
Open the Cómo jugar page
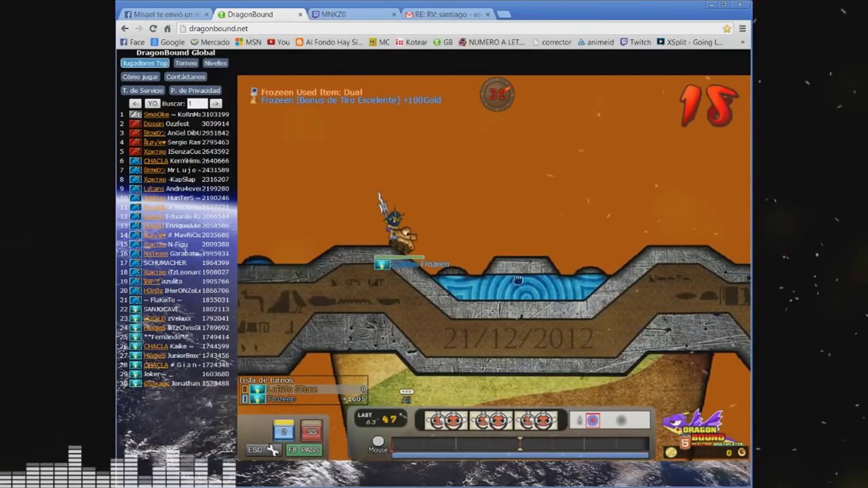(x=140, y=77)
